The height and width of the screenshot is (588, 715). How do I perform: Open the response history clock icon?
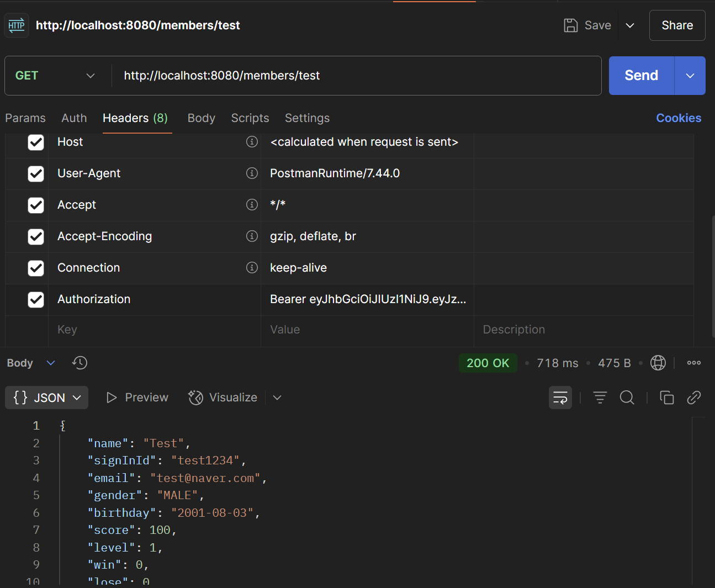(80, 363)
